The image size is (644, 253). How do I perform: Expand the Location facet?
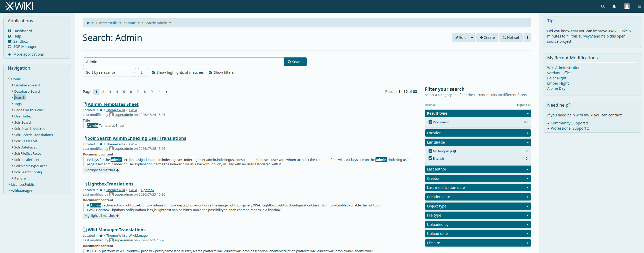click(x=478, y=133)
